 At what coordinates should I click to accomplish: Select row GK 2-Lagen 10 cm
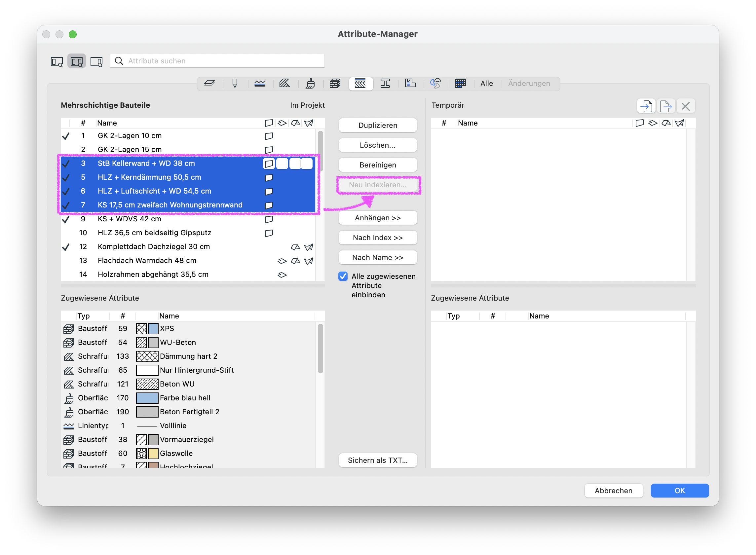188,136
